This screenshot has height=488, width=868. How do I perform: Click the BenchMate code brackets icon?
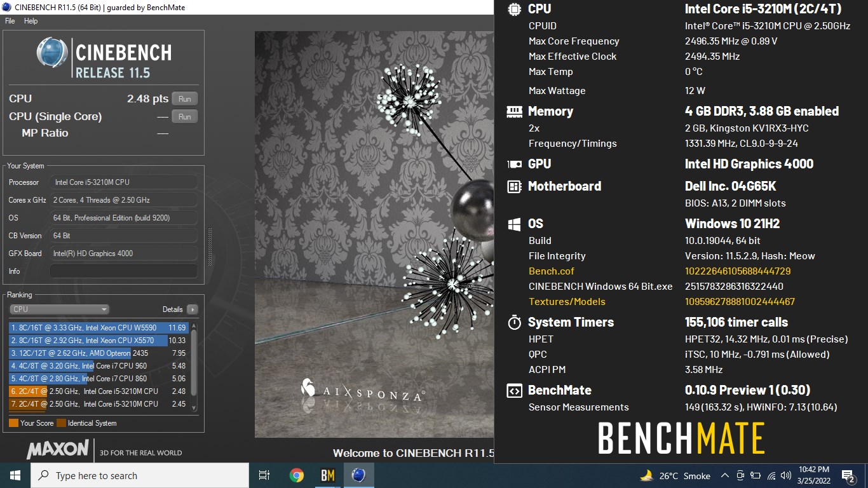point(514,391)
